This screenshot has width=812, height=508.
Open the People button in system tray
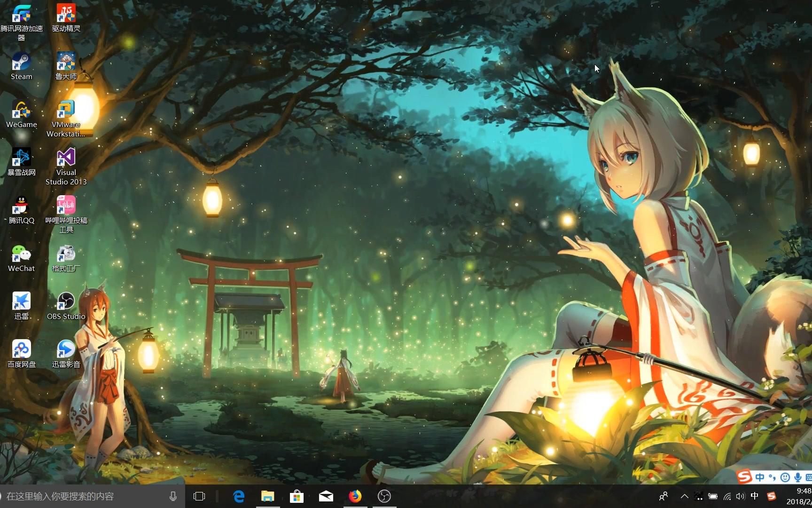[664, 496]
